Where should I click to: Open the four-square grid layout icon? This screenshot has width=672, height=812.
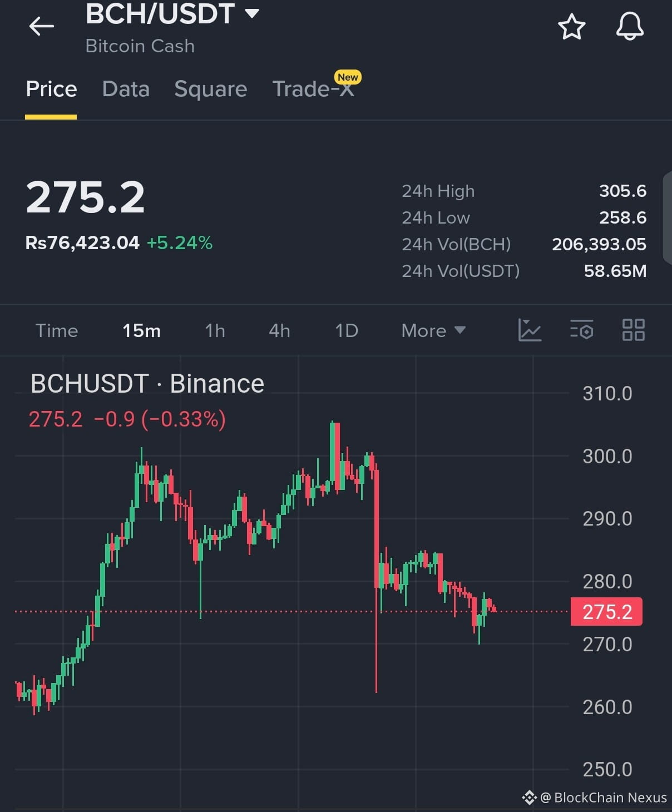pyautogui.click(x=633, y=330)
